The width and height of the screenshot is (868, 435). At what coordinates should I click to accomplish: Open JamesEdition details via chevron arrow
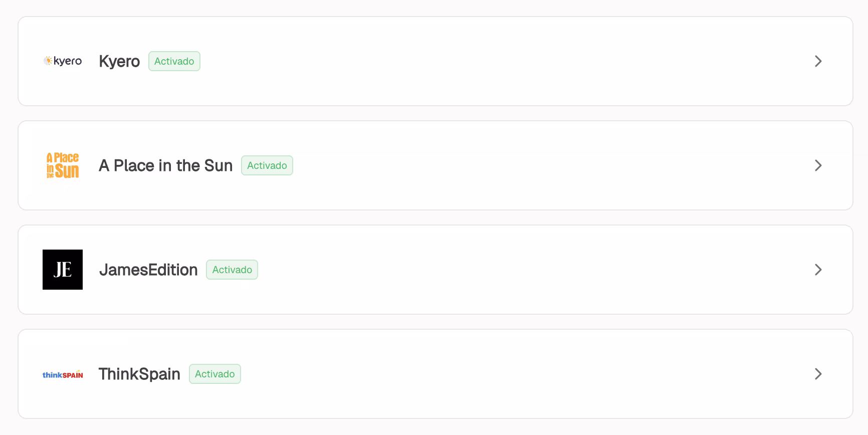pyautogui.click(x=818, y=270)
